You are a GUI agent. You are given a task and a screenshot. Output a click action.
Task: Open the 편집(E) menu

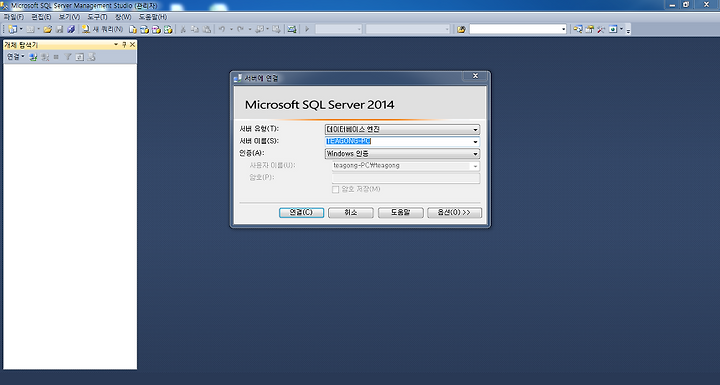pyautogui.click(x=41, y=17)
